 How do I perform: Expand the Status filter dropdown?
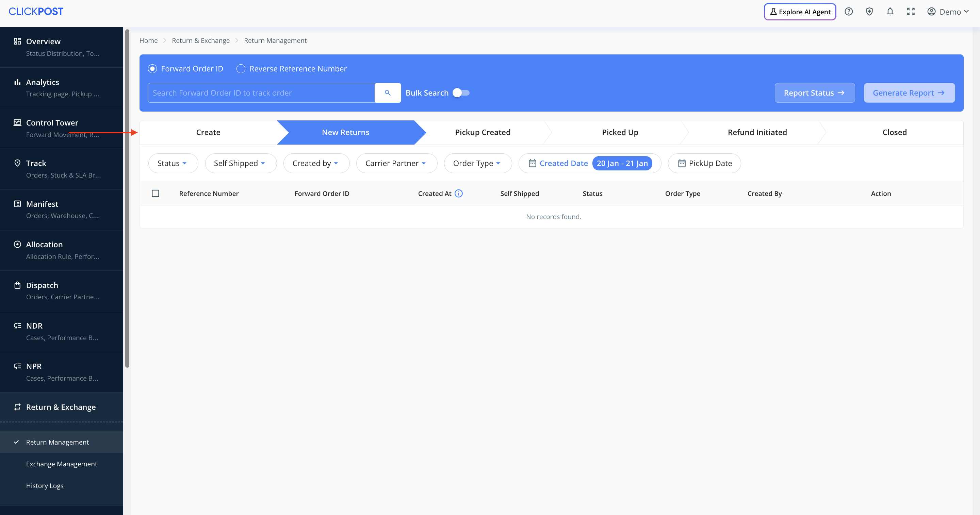173,163
